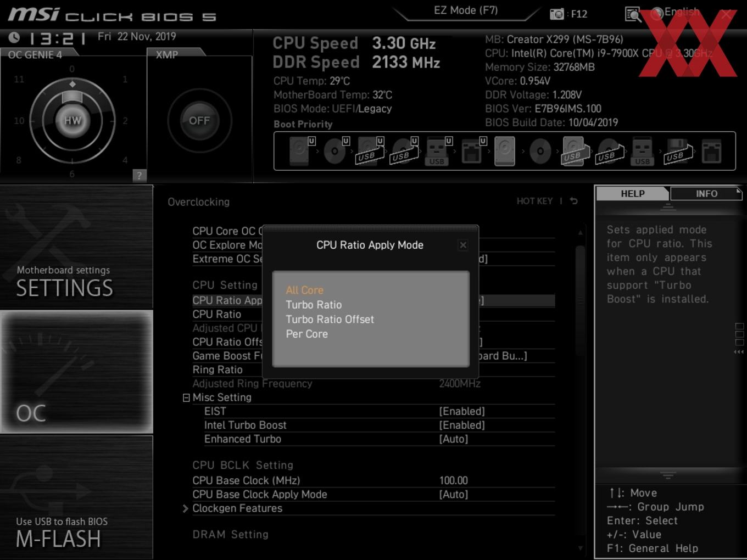Open the BIOS search magnifier icon
Image resolution: width=747 pixels, height=560 pixels.
(633, 14)
